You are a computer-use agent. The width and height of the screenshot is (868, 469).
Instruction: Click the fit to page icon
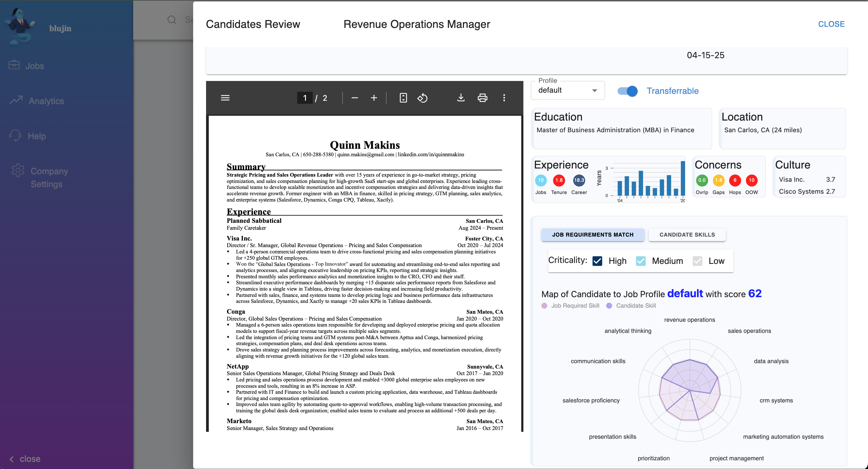(x=403, y=98)
